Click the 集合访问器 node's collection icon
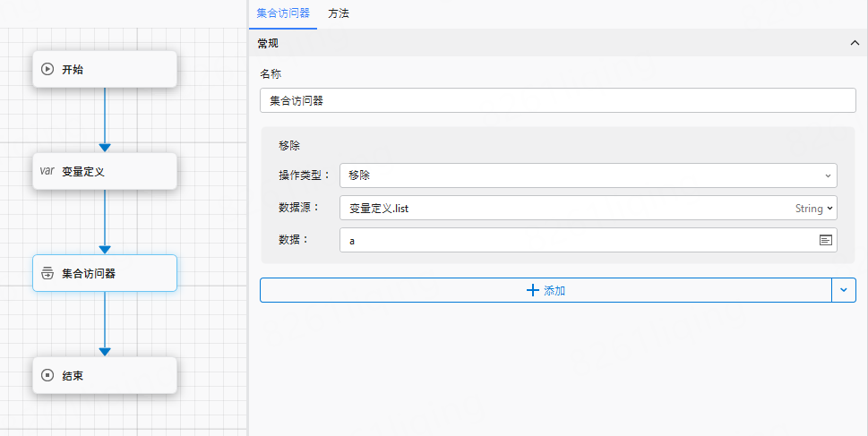 pos(48,273)
